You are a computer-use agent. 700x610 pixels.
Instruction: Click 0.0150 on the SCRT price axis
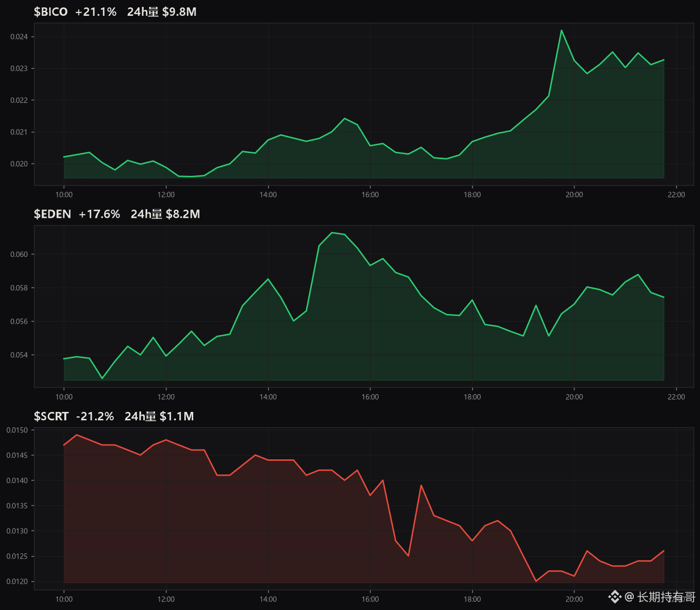click(17, 430)
